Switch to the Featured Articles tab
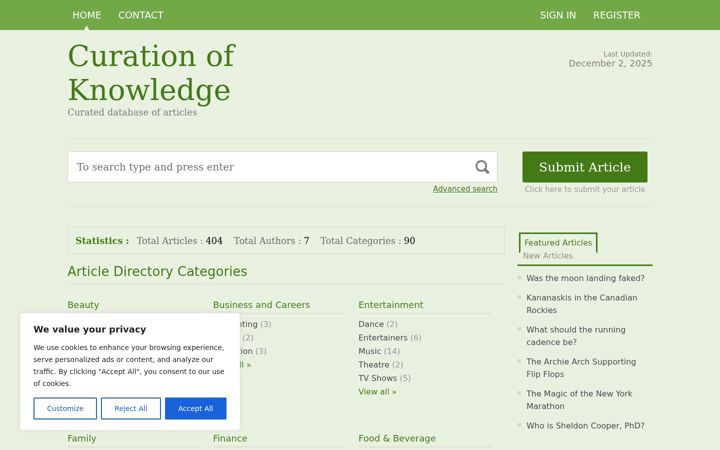Screen dimensions: 720x450 [x=558, y=242]
